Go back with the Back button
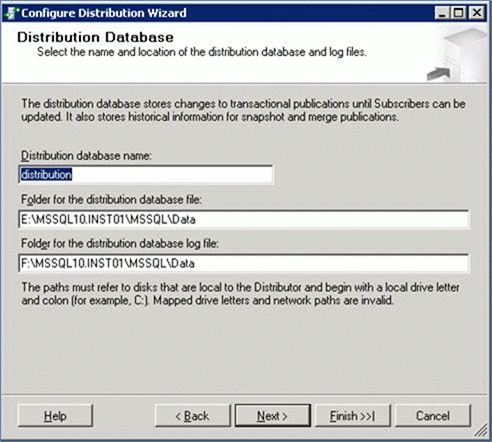The width and height of the screenshot is (492, 442). point(193,416)
